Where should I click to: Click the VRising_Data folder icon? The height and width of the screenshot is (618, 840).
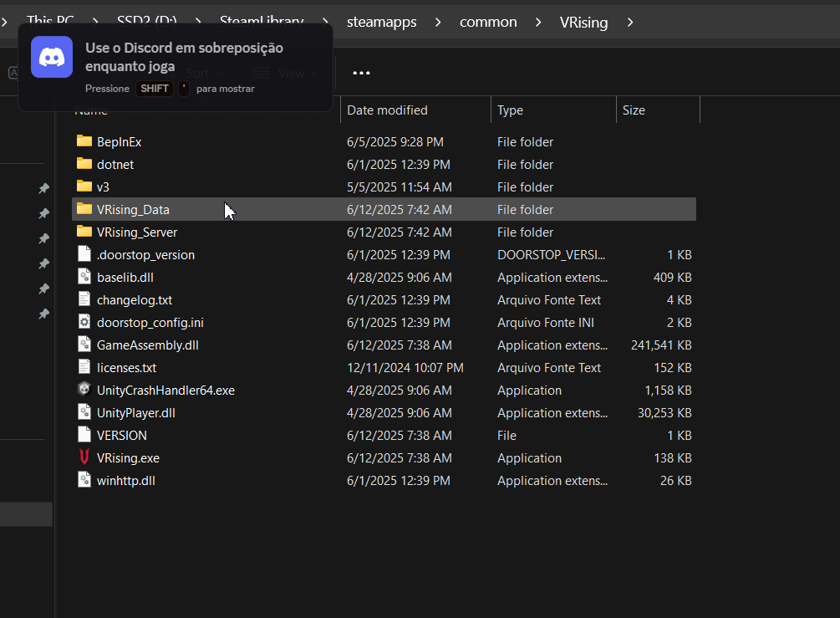coord(84,209)
